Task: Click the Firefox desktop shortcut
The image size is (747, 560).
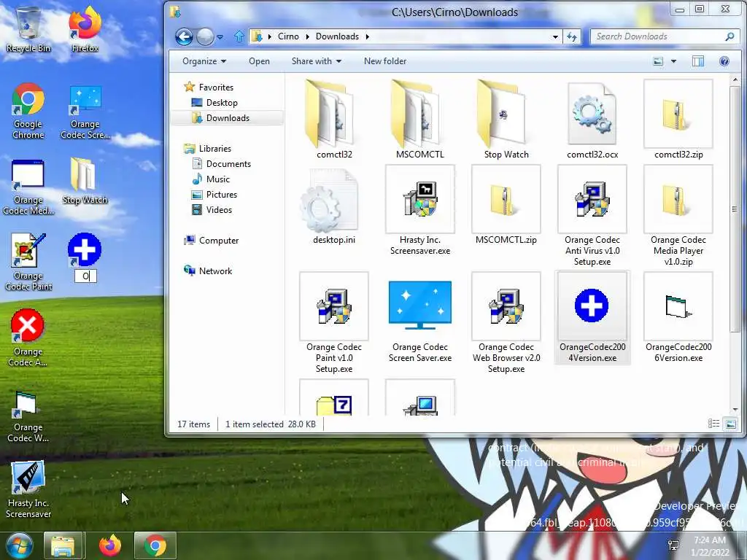Action: point(85,29)
